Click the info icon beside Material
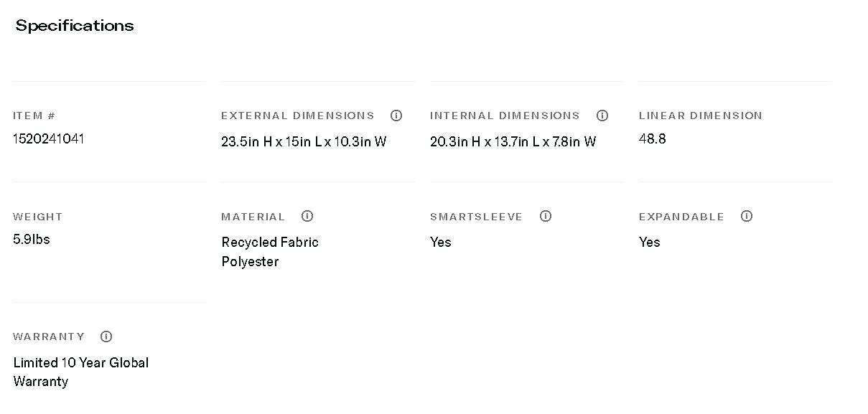 (307, 216)
